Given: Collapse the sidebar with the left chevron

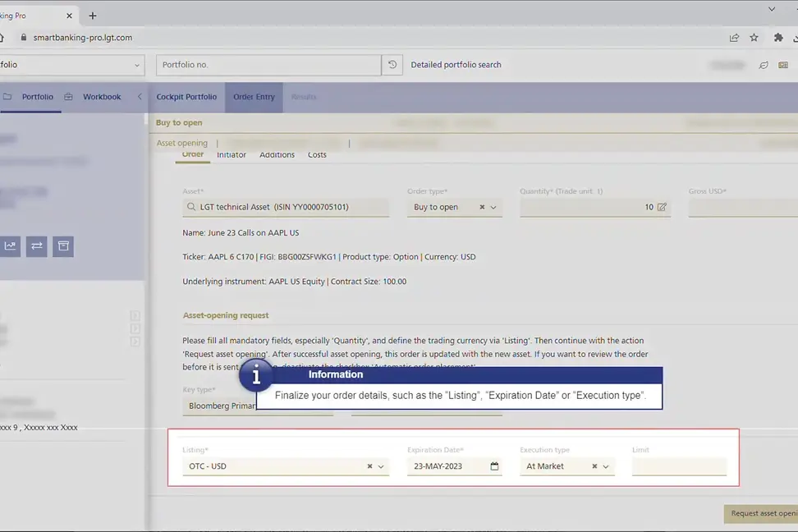Looking at the screenshot, I should (140, 97).
